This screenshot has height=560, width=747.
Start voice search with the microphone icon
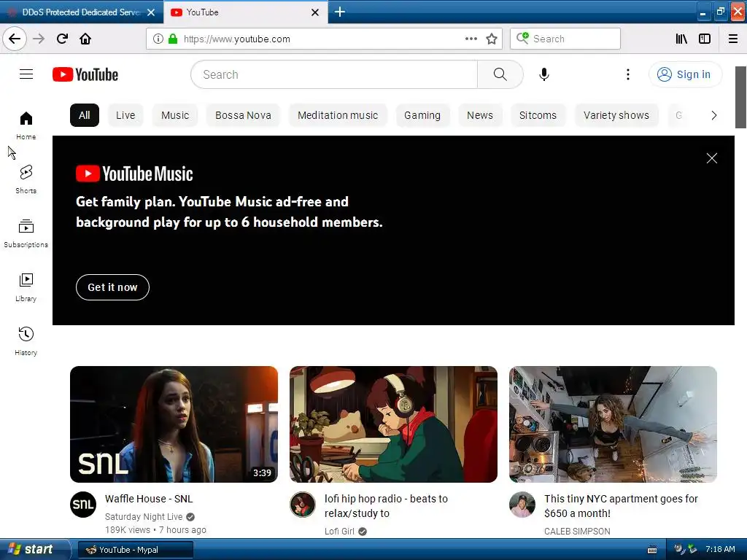point(544,74)
